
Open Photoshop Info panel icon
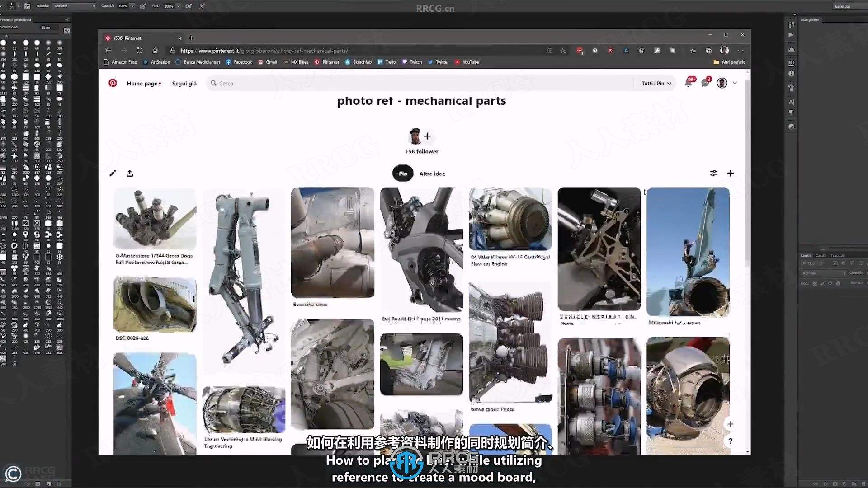[791, 74]
